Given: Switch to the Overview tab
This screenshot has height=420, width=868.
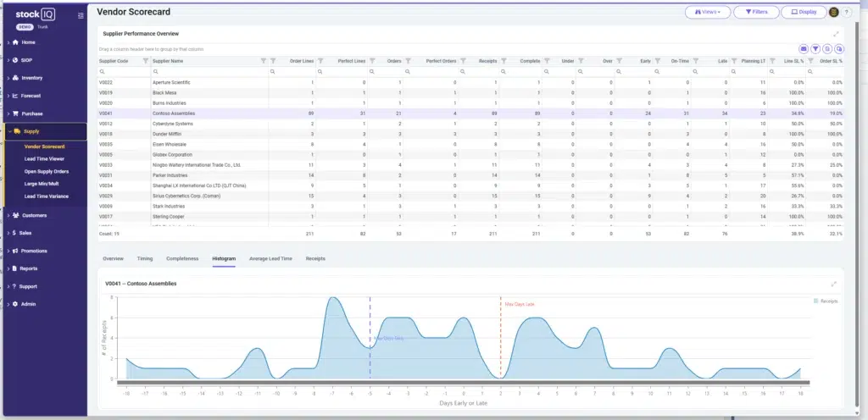Looking at the screenshot, I should [113, 258].
